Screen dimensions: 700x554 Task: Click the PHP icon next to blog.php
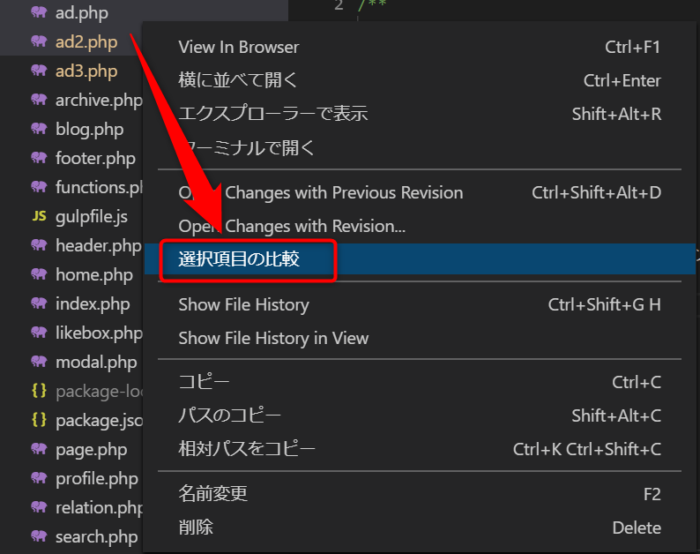(x=39, y=129)
